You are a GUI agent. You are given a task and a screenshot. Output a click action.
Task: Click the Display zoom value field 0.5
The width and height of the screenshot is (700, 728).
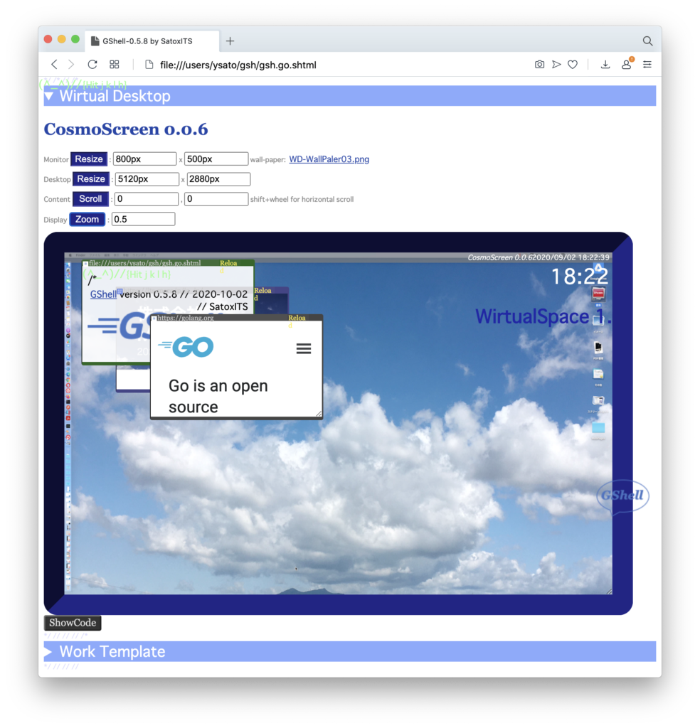pyautogui.click(x=143, y=219)
